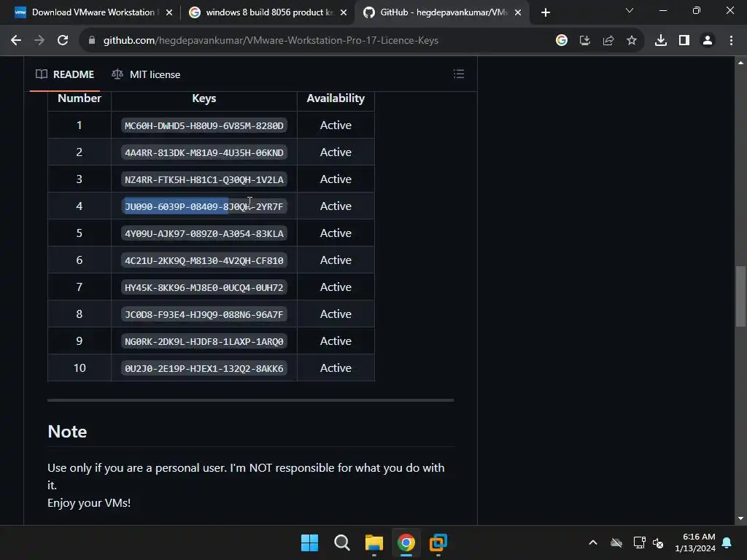The width and height of the screenshot is (747, 560).
Task: Click the Enjoy your VMs! text
Action: 89,503
